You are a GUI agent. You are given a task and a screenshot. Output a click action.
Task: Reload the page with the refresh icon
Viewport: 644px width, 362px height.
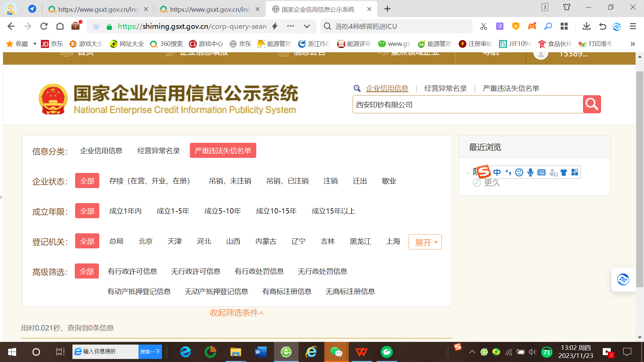(44, 26)
